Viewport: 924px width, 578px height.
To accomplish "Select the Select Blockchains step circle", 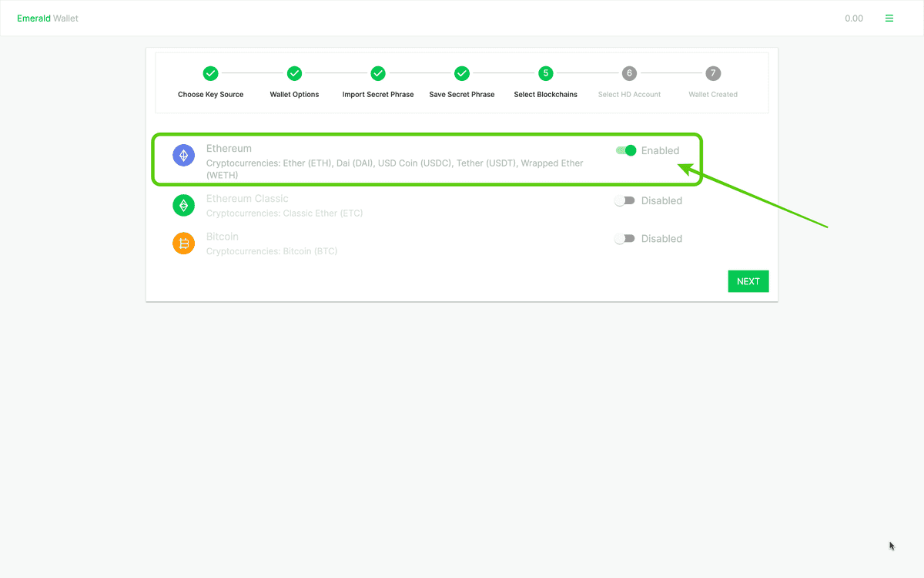I will (545, 73).
